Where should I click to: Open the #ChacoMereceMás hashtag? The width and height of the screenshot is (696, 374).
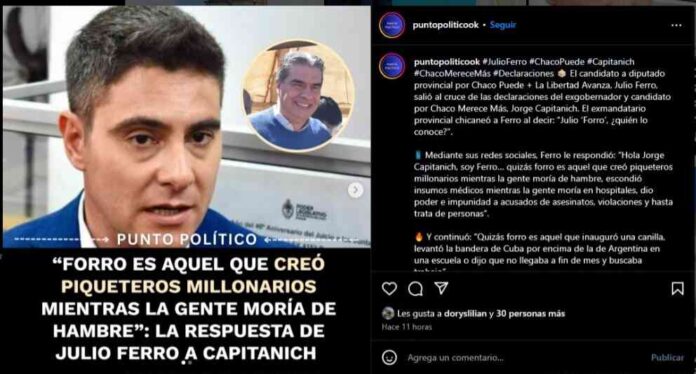(452, 73)
